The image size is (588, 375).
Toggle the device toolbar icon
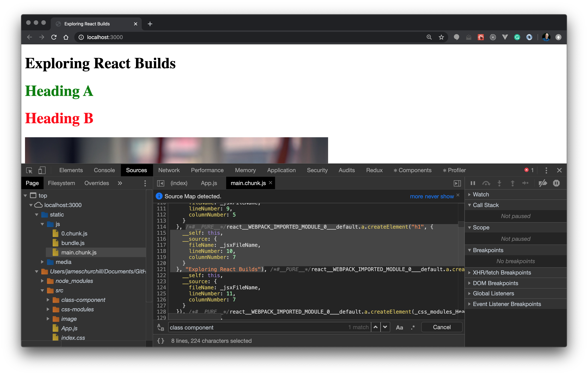pyautogui.click(x=42, y=170)
